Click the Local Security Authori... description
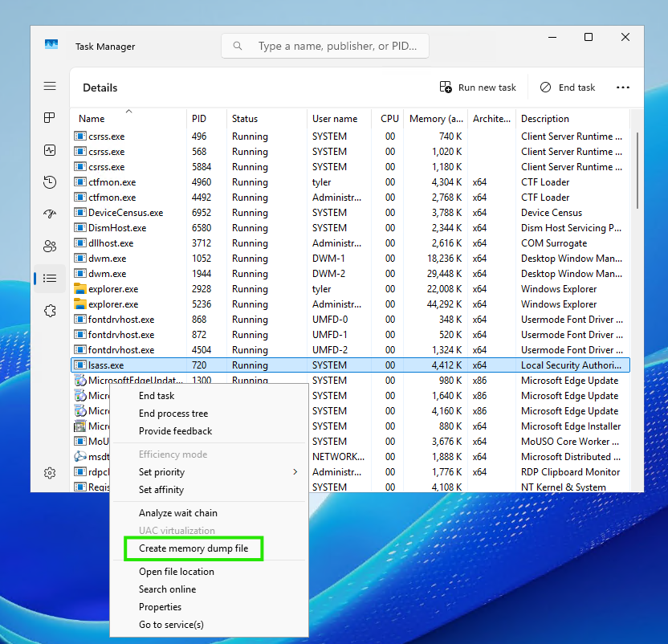 click(571, 365)
